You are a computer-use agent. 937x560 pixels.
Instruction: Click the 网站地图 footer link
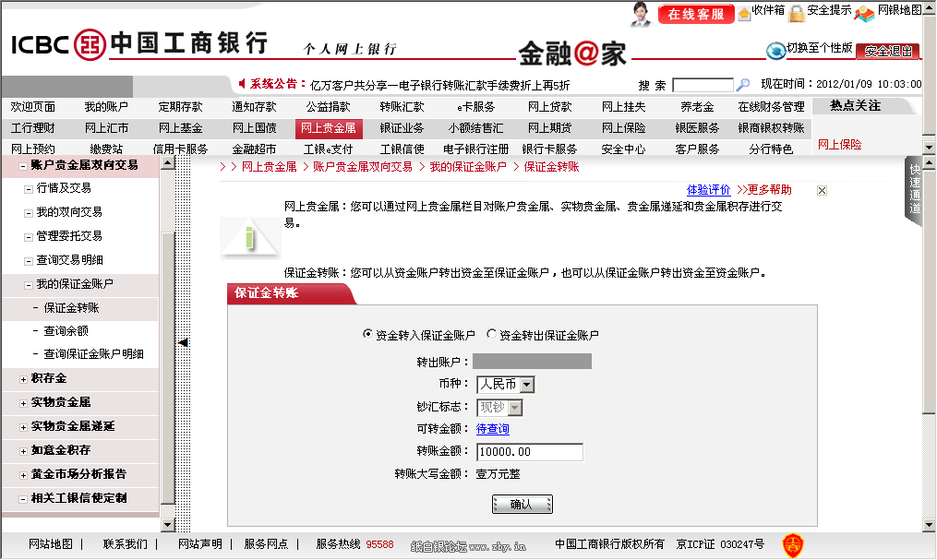[x=51, y=544]
